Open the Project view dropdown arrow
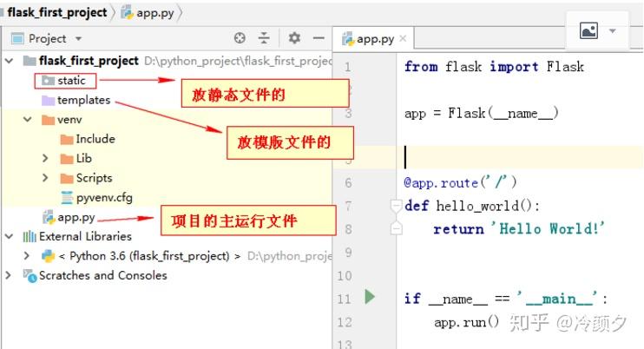The width and height of the screenshot is (644, 349). coord(78,38)
